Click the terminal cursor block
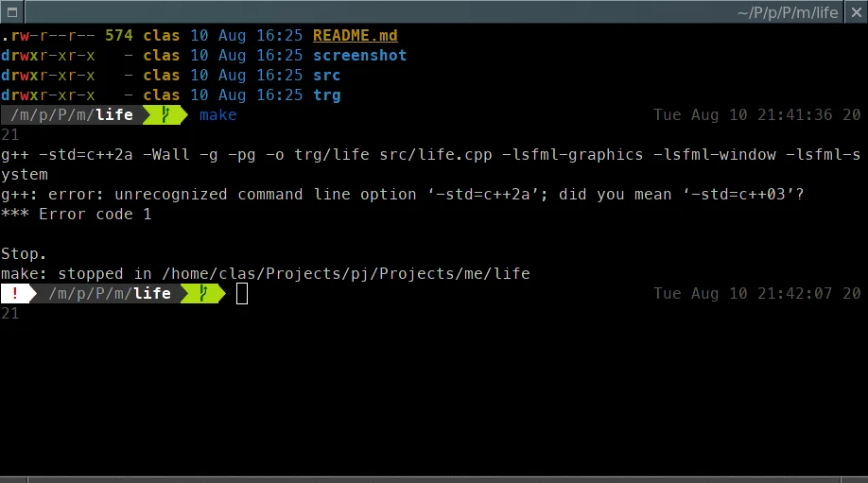The width and height of the screenshot is (868, 483). click(242, 294)
